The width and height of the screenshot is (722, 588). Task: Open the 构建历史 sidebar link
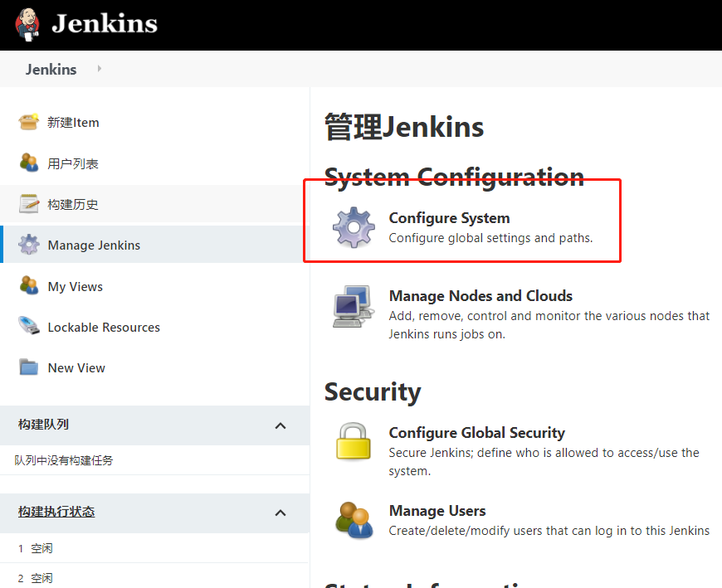point(73,204)
